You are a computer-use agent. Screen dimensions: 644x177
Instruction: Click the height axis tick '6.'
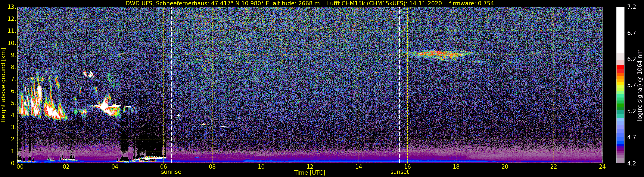click(x=13, y=91)
